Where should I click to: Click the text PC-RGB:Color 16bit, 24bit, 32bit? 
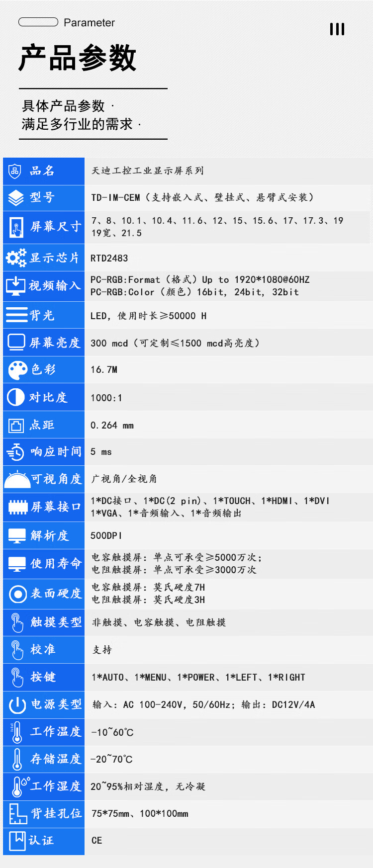point(194,292)
